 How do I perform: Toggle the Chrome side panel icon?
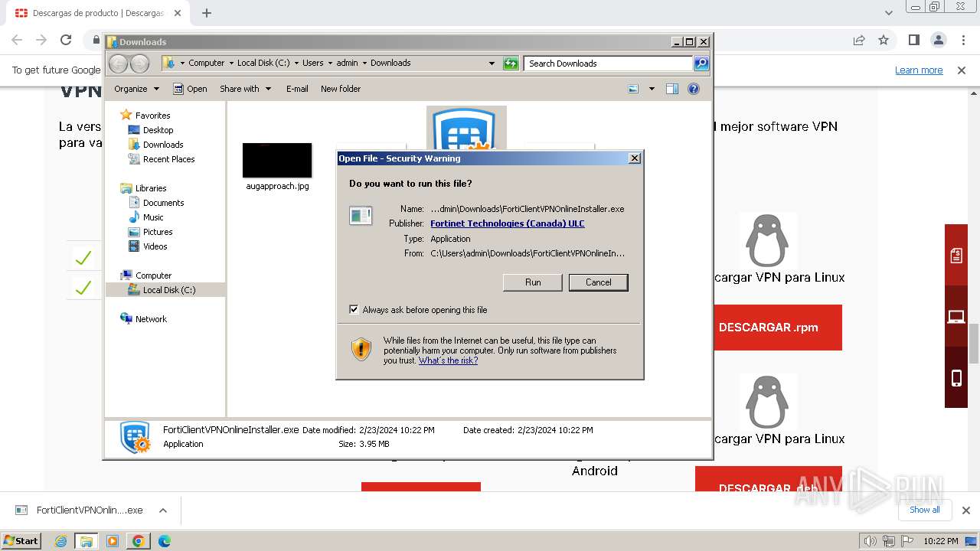click(x=913, y=40)
